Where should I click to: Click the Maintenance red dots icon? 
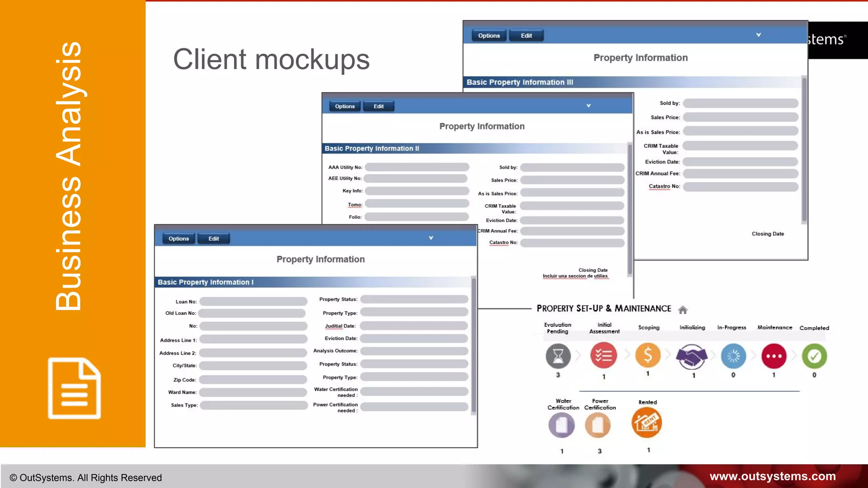(774, 356)
